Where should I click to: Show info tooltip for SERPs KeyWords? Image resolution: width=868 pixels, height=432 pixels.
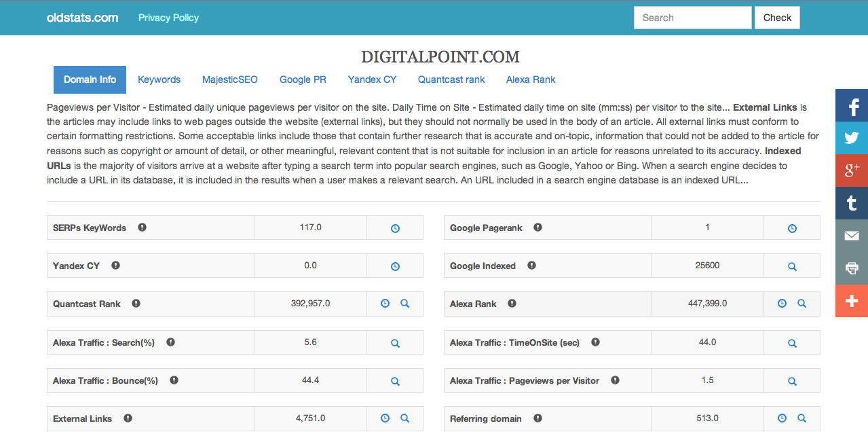point(142,228)
